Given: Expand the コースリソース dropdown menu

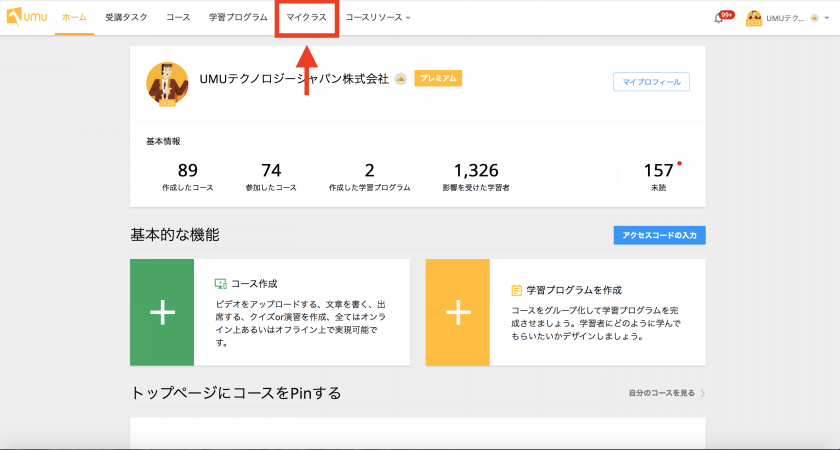Looking at the screenshot, I should coord(378,17).
